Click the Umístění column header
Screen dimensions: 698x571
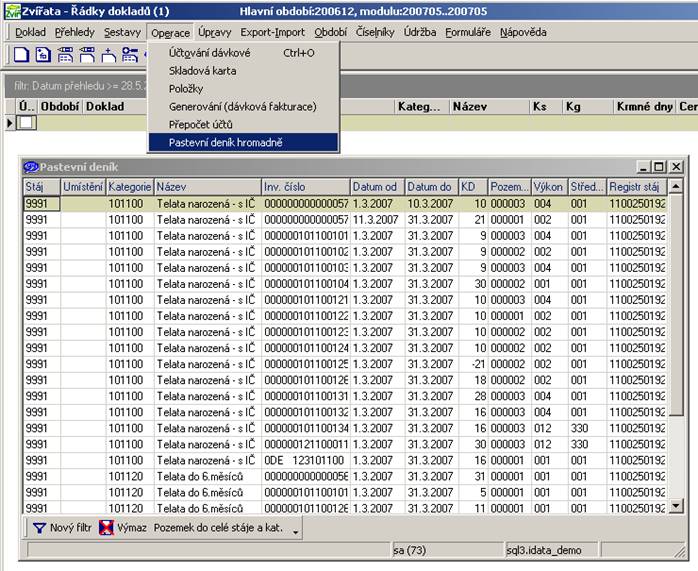(x=83, y=187)
